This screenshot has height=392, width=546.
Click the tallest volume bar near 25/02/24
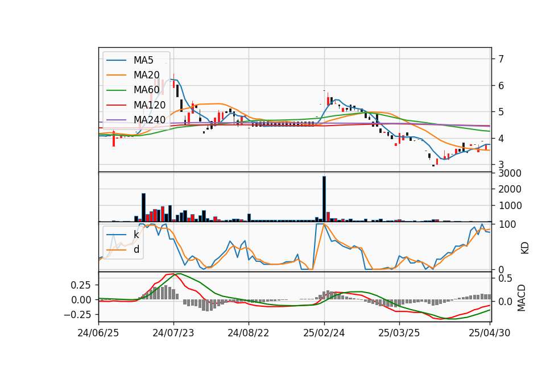click(324, 199)
